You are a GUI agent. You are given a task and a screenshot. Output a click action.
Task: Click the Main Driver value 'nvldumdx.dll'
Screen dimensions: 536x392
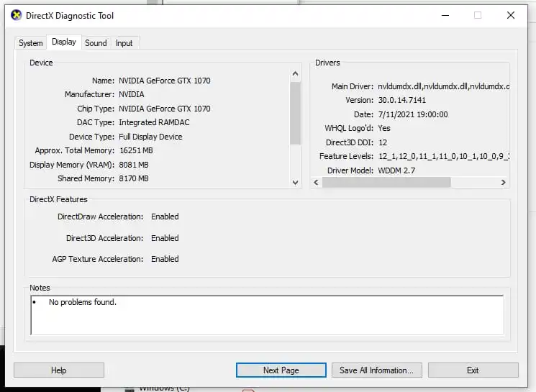coord(443,86)
